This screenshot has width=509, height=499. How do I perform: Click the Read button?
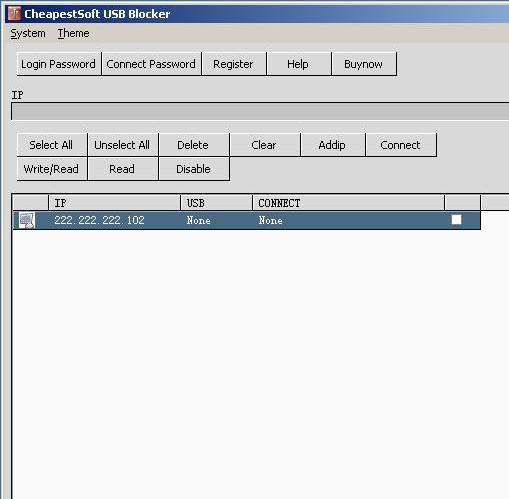click(x=122, y=169)
